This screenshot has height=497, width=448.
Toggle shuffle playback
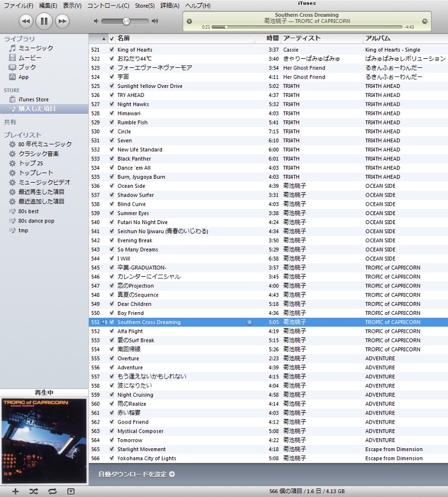coord(34,491)
